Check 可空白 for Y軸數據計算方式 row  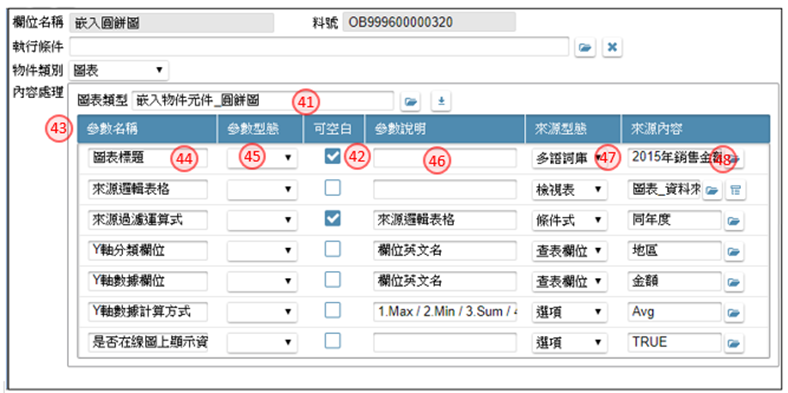coord(332,310)
